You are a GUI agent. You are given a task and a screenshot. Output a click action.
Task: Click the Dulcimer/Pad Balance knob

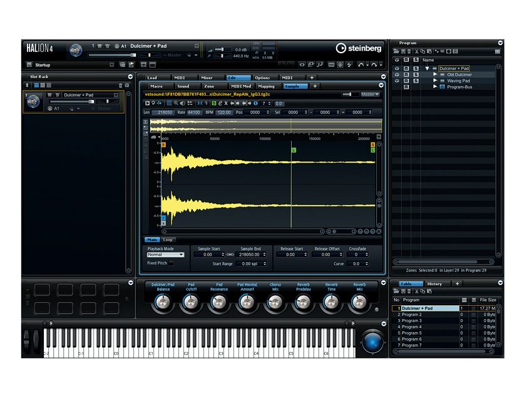[163, 303]
